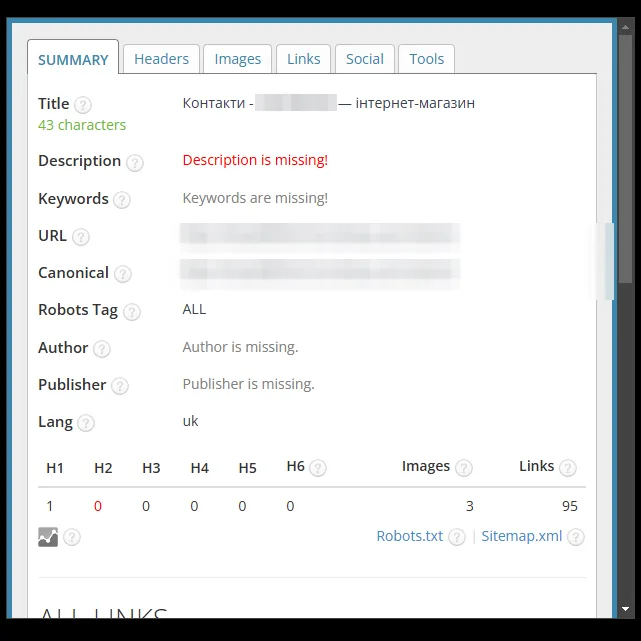Show help for Keywords field
The image size is (641, 641).
(122, 200)
